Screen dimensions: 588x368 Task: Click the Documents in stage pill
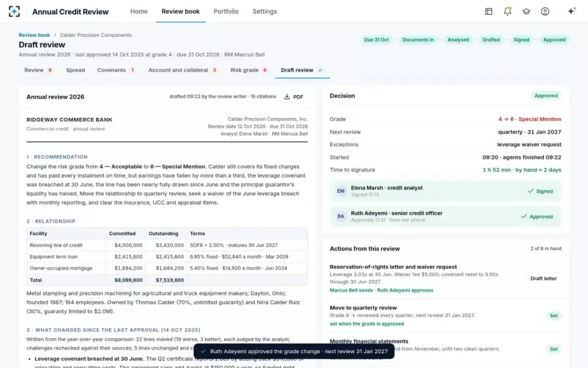[x=418, y=40]
